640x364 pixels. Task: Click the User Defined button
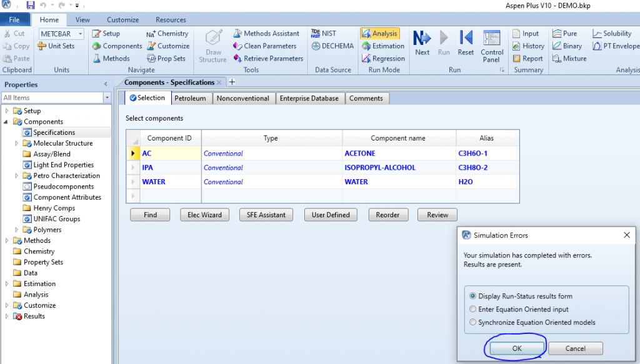(x=331, y=215)
